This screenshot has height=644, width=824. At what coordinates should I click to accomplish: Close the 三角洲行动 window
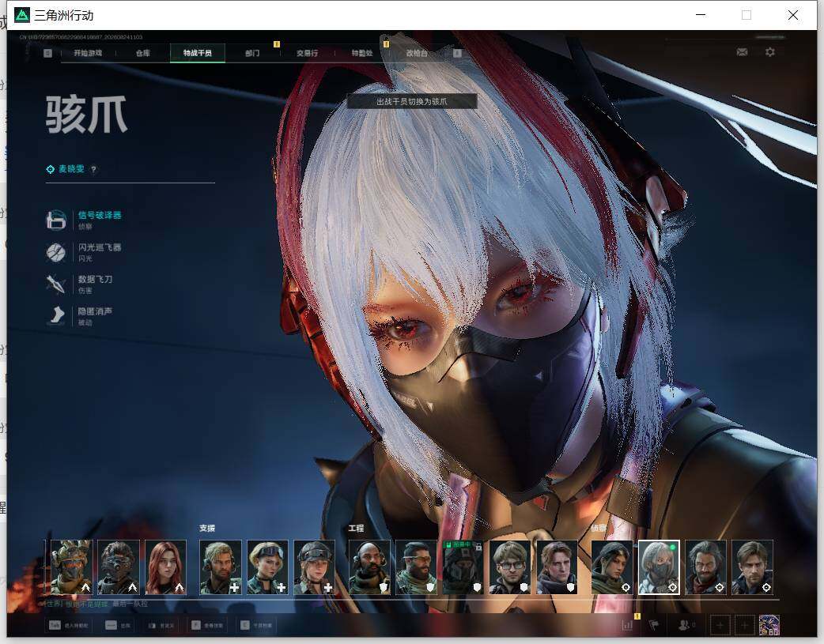pyautogui.click(x=793, y=15)
